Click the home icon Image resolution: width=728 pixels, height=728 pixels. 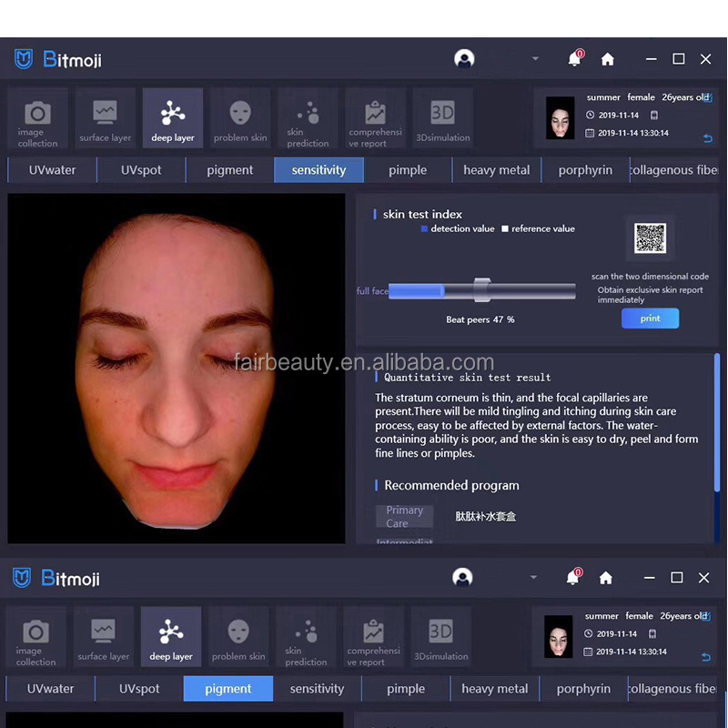coord(607,58)
